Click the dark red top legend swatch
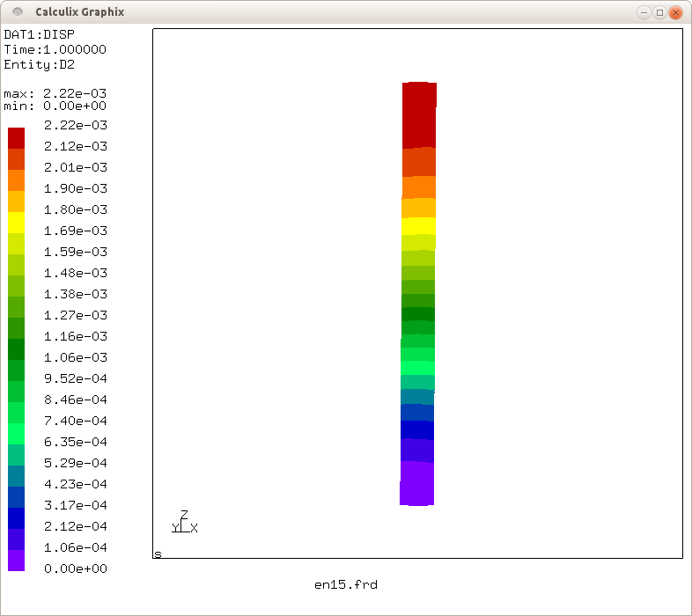 point(17,138)
